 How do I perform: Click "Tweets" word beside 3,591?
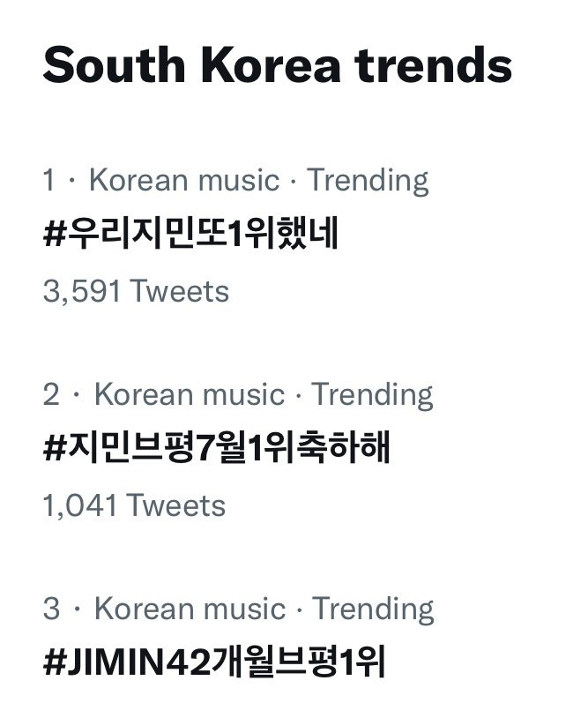coord(180,292)
